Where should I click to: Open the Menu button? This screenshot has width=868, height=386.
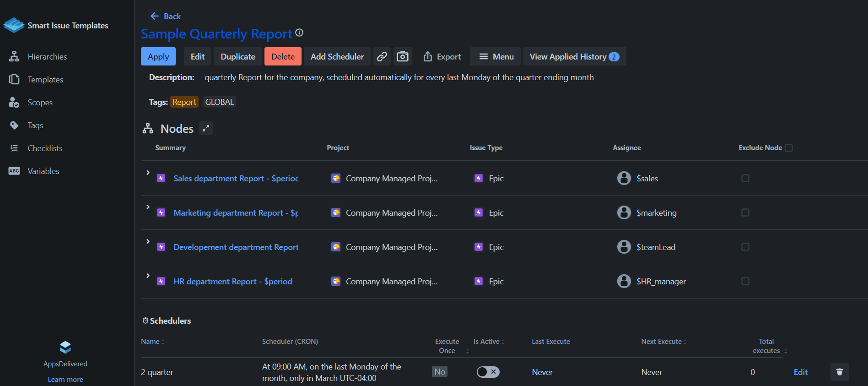click(496, 56)
